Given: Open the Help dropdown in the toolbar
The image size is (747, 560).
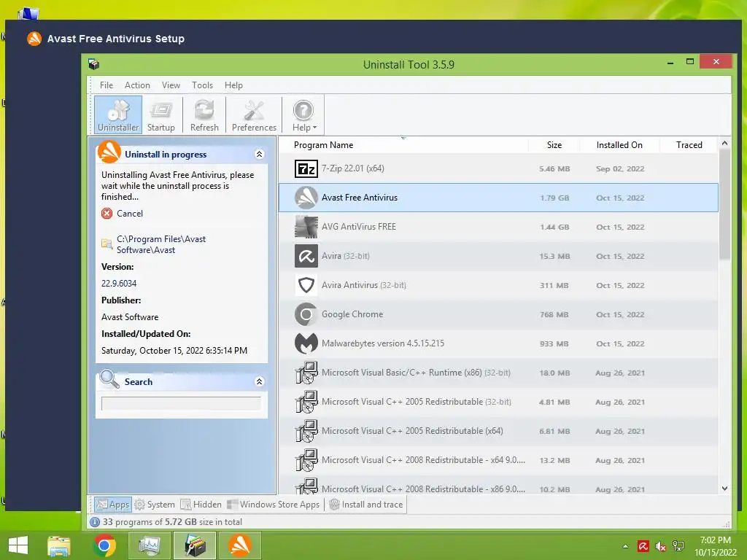Looking at the screenshot, I should [304, 114].
